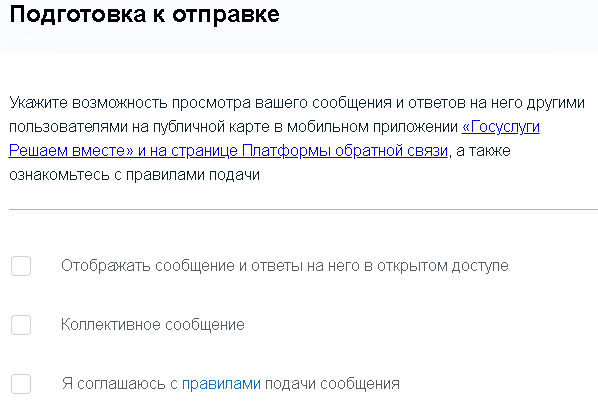Click ознакомьтесь с правилами подачи text

(134, 175)
